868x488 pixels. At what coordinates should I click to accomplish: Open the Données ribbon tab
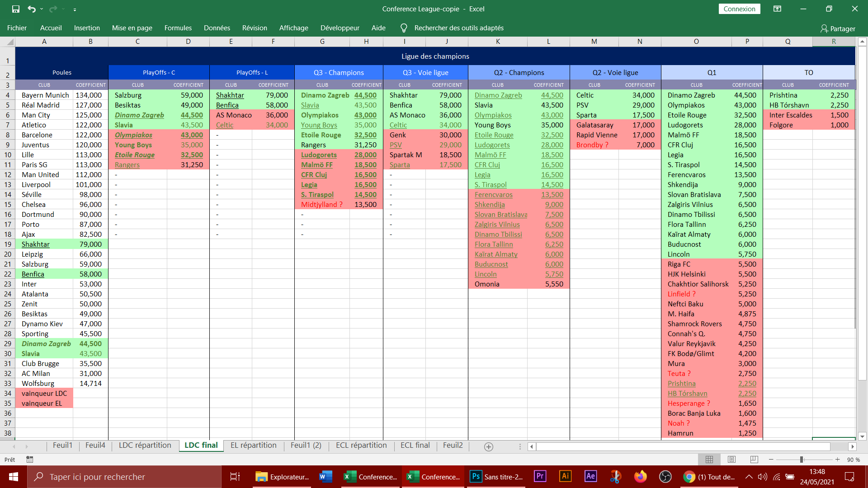click(217, 28)
